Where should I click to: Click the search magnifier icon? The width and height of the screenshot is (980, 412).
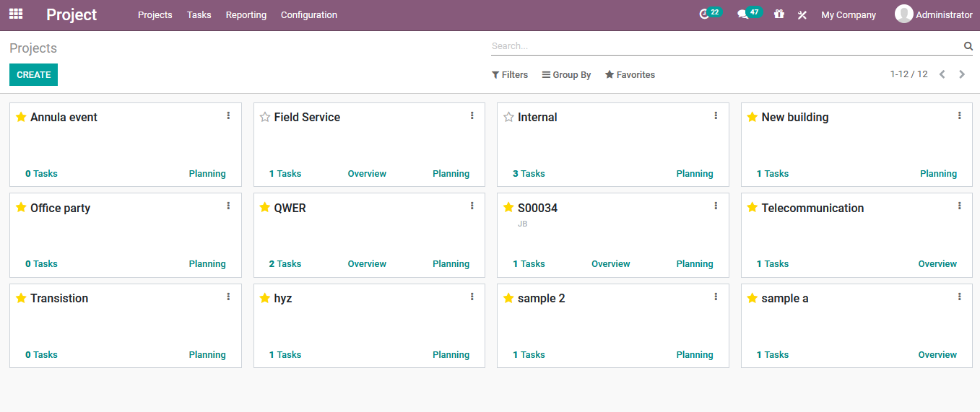(968, 46)
